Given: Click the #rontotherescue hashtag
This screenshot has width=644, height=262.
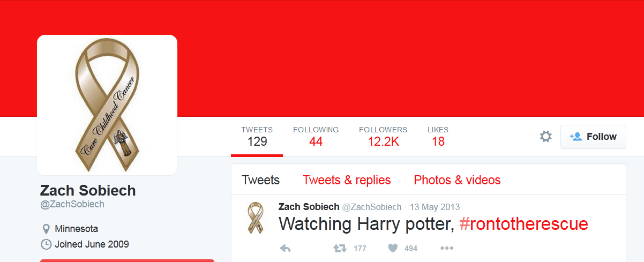Looking at the screenshot, I should (x=524, y=224).
